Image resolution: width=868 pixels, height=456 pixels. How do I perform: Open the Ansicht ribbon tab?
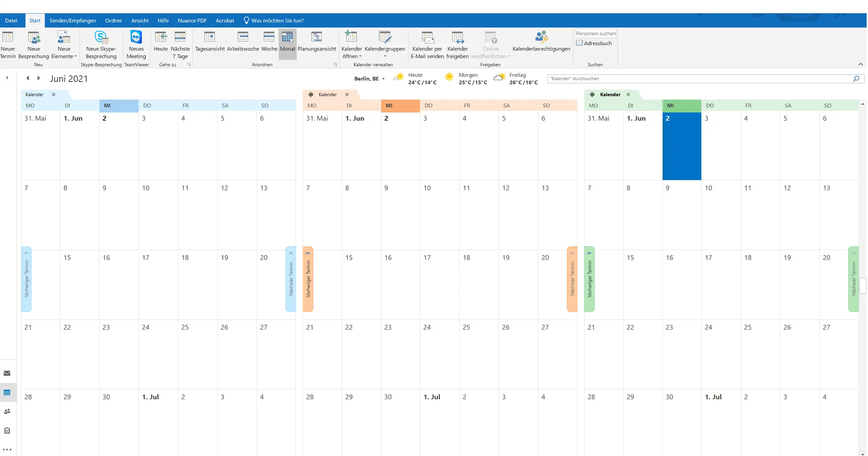[140, 20]
